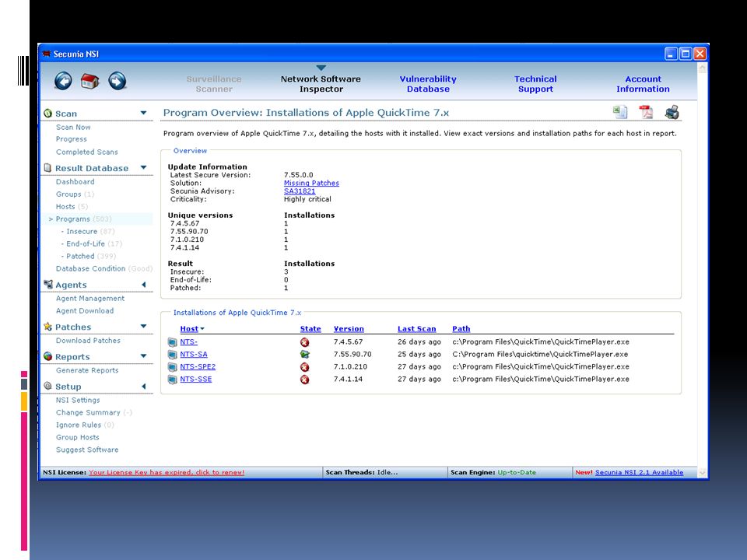Export the report to PDF icon
This screenshot has height=560, width=747.
tap(646, 112)
